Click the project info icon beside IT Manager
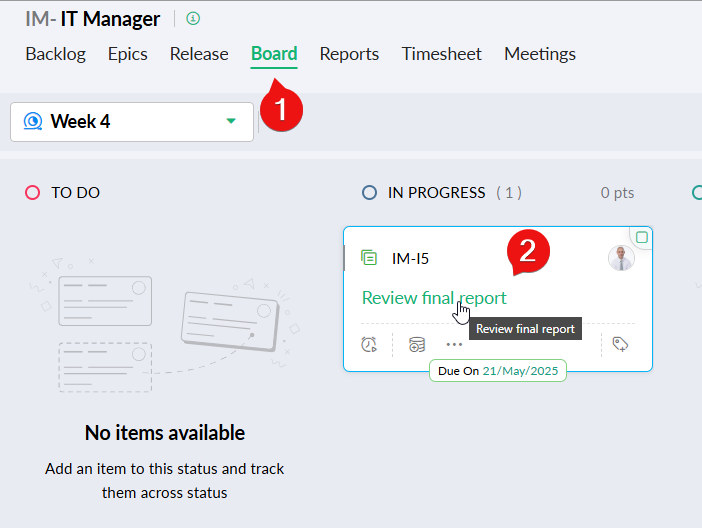702x528 pixels. pos(193,18)
